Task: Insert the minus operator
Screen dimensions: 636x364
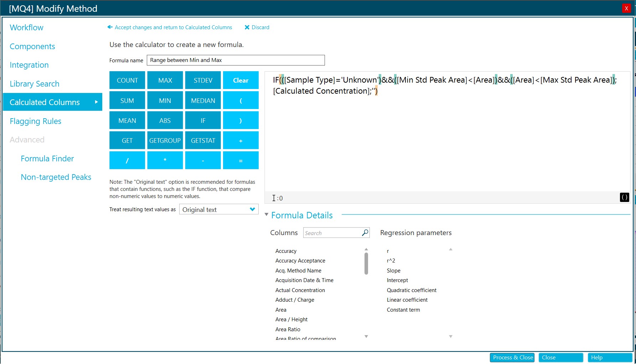Action: pyautogui.click(x=203, y=160)
